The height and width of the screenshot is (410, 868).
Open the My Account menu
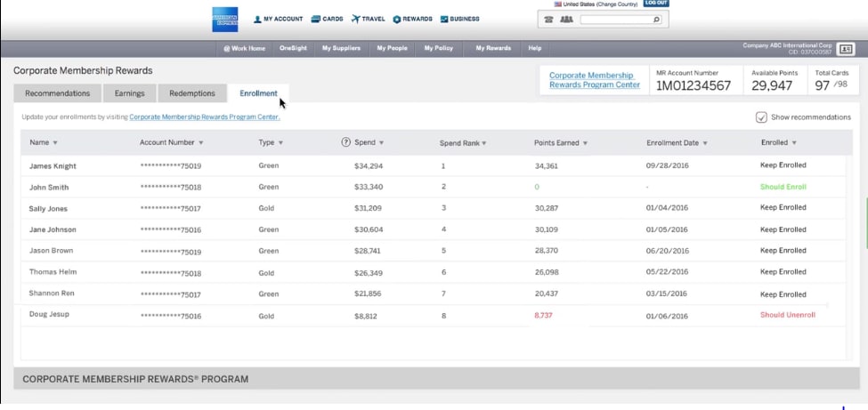pyautogui.click(x=278, y=19)
